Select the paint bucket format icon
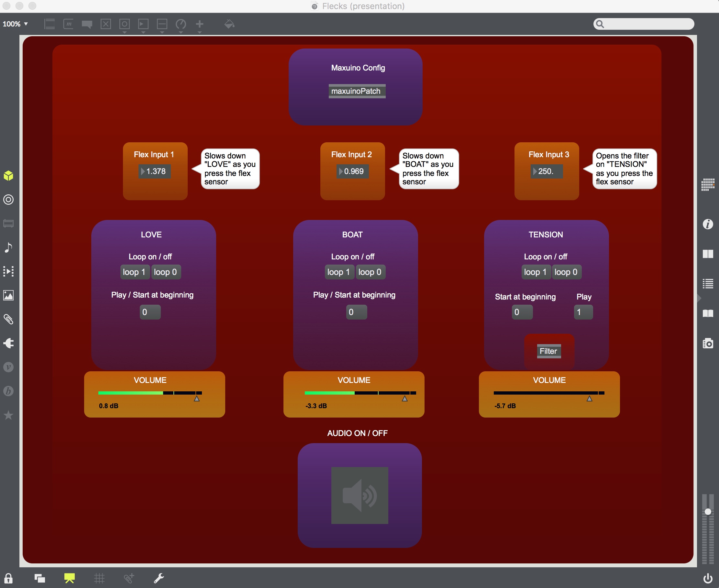Viewport: 719px width, 588px height. [x=229, y=24]
